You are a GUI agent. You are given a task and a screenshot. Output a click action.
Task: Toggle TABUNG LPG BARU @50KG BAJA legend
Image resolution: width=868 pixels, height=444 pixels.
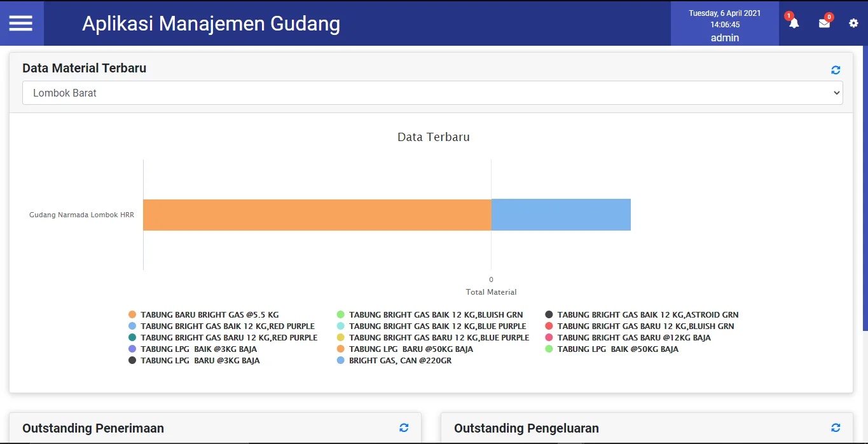coord(405,349)
